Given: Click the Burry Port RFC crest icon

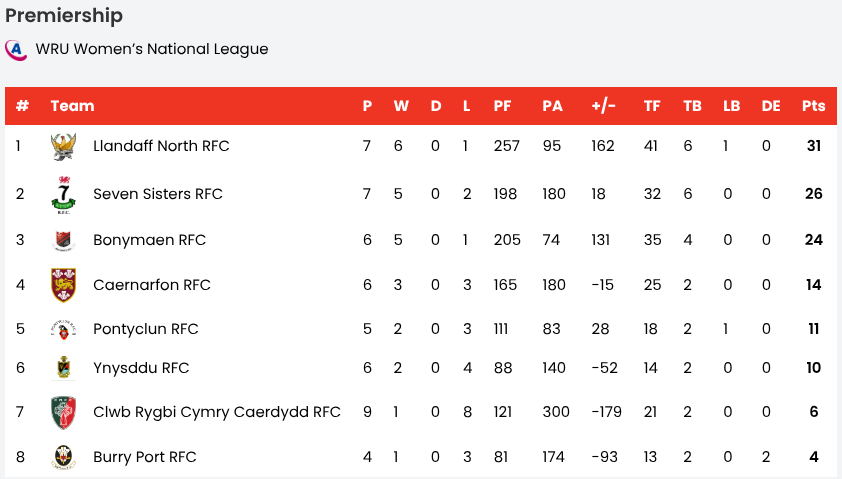Looking at the screenshot, I should click(63, 457).
